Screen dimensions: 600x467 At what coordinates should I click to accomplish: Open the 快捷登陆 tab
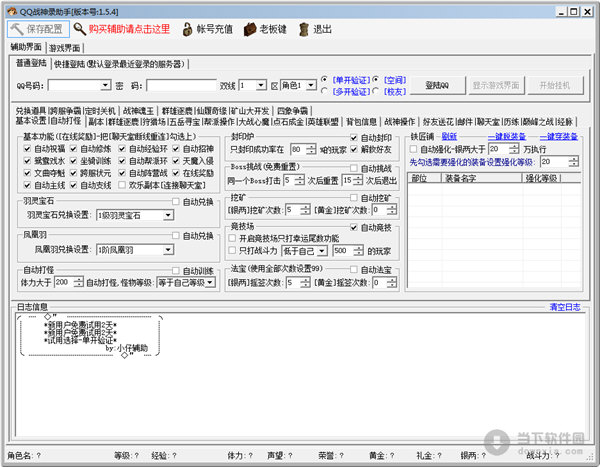point(119,64)
